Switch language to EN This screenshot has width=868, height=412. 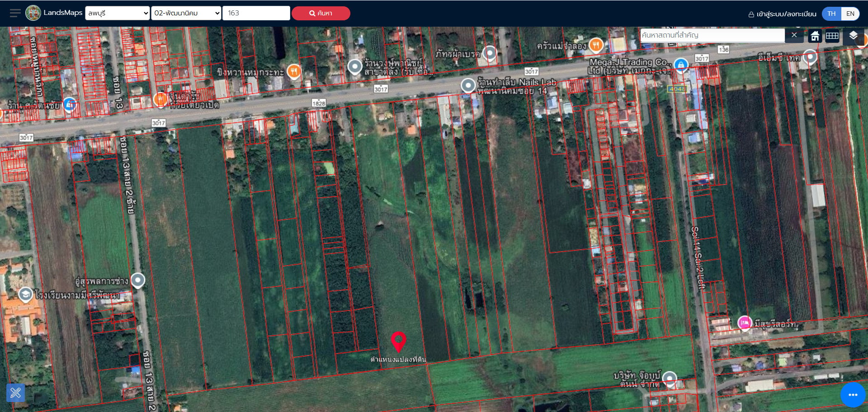850,14
